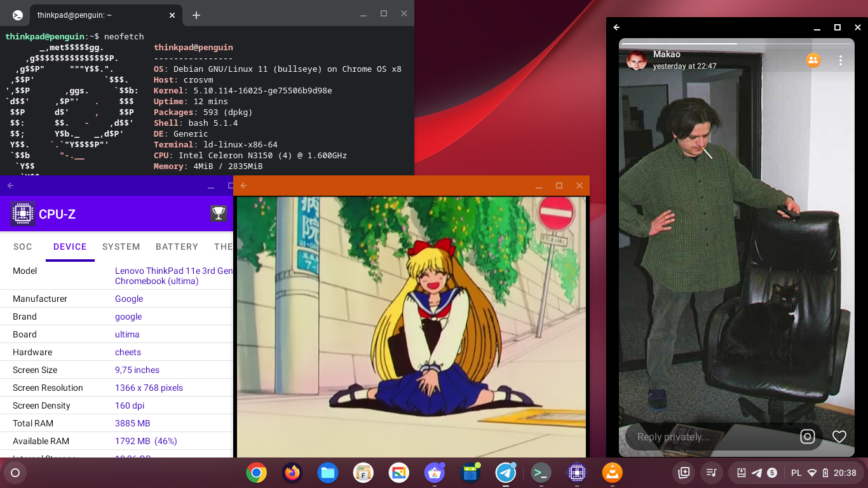Click the story progress bar at top

[x=736, y=44]
